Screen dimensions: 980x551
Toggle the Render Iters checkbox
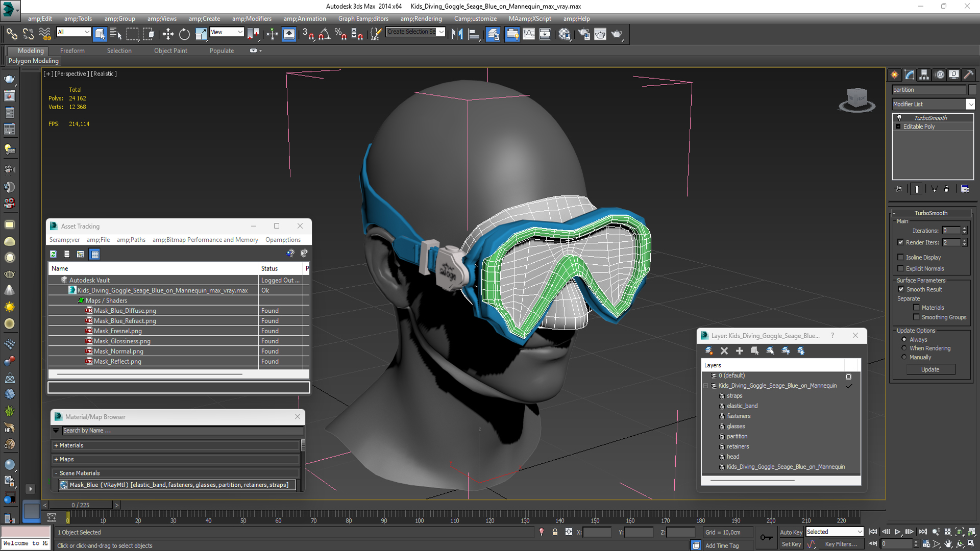(x=900, y=242)
